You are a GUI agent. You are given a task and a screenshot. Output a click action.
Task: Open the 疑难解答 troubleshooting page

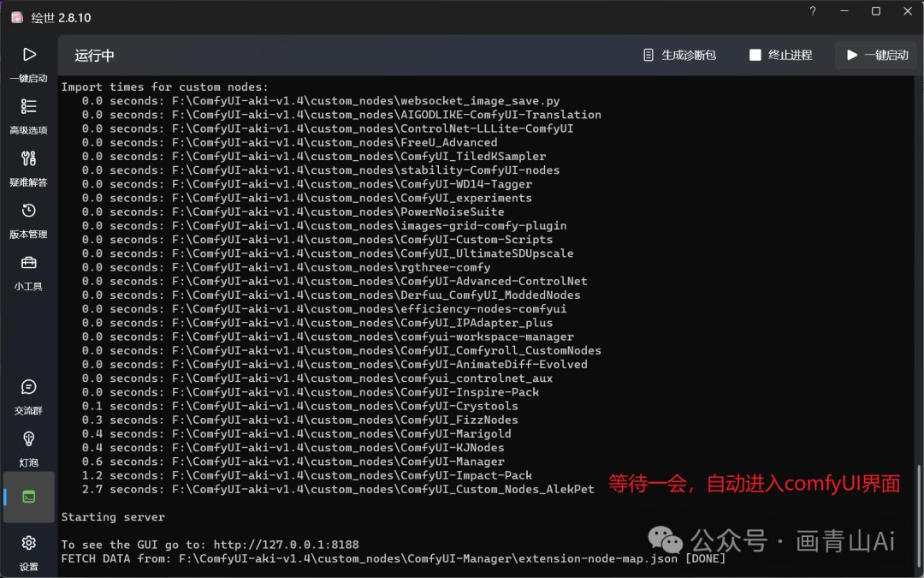[28, 168]
